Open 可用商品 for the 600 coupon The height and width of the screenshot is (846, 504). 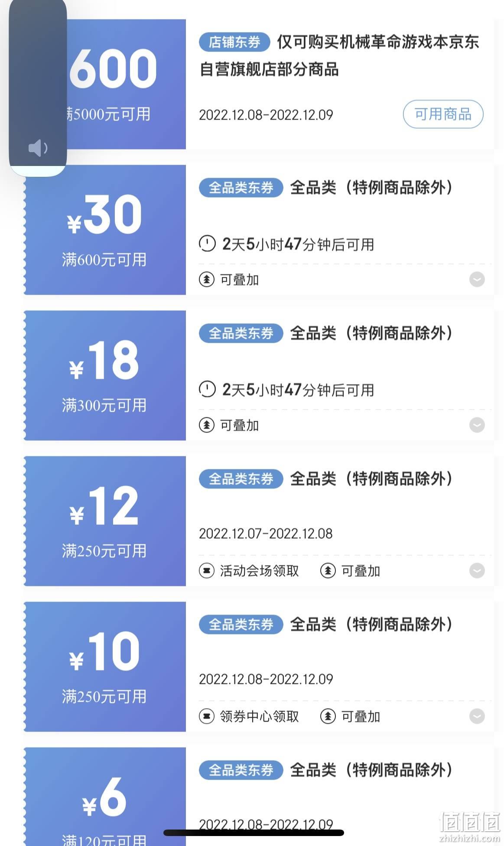pos(443,114)
